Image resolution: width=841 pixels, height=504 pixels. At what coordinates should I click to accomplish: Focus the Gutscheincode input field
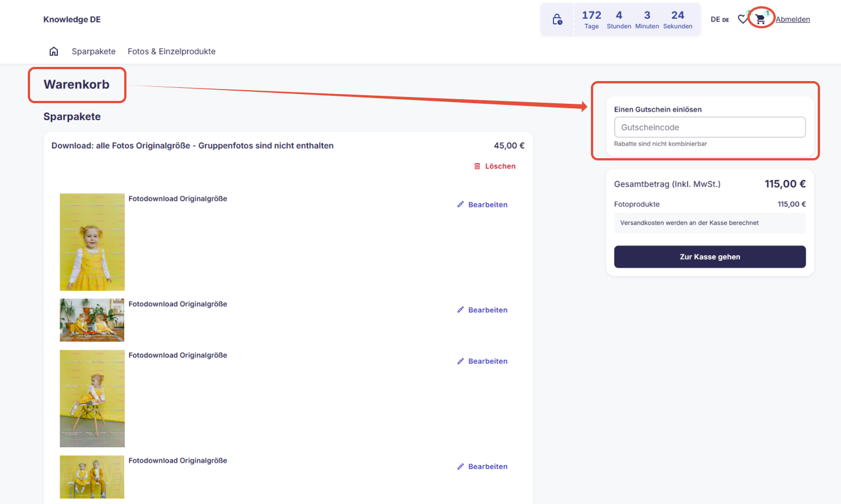710,127
